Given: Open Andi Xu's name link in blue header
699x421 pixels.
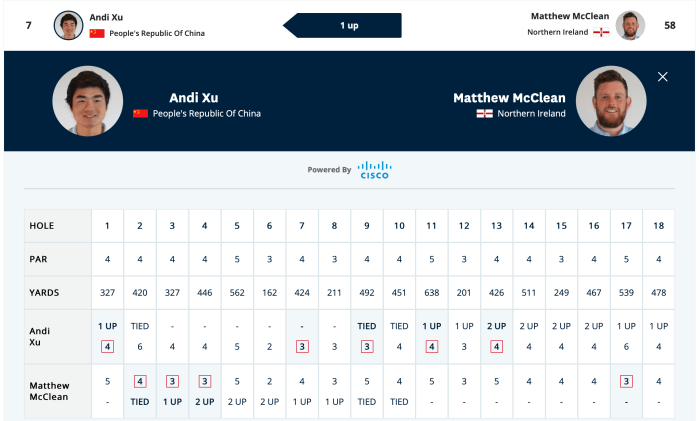Looking at the screenshot, I should click(x=194, y=98).
